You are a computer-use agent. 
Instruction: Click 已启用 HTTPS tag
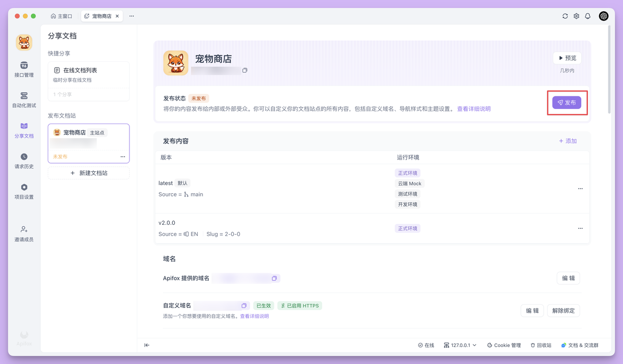click(x=300, y=306)
